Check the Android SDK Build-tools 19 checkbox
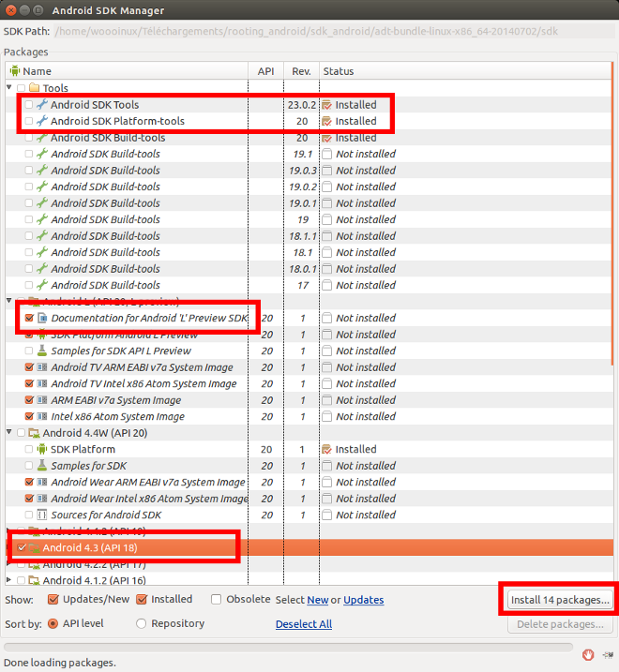 [x=29, y=219]
